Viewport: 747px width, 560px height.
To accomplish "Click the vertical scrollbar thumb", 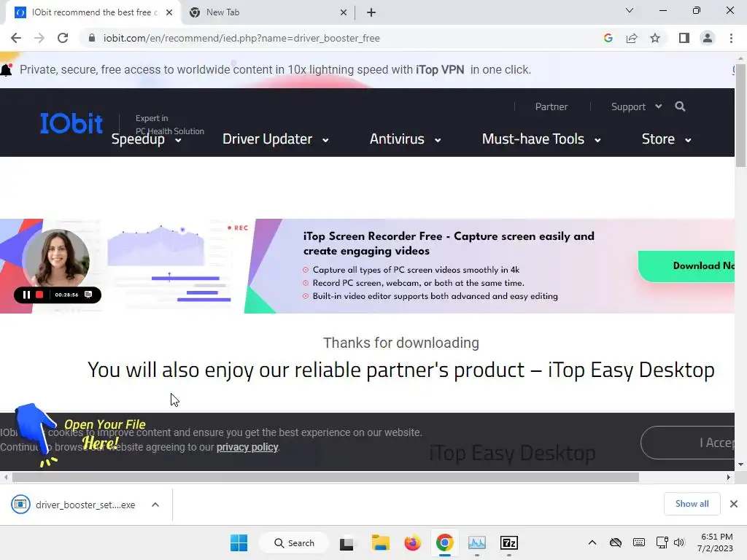I will [740, 114].
